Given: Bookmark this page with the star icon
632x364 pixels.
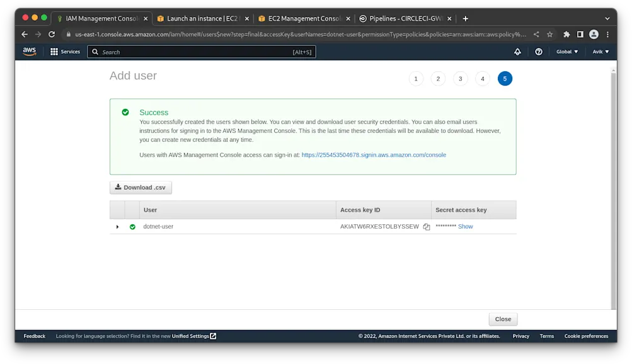Looking at the screenshot, I should coord(549,34).
